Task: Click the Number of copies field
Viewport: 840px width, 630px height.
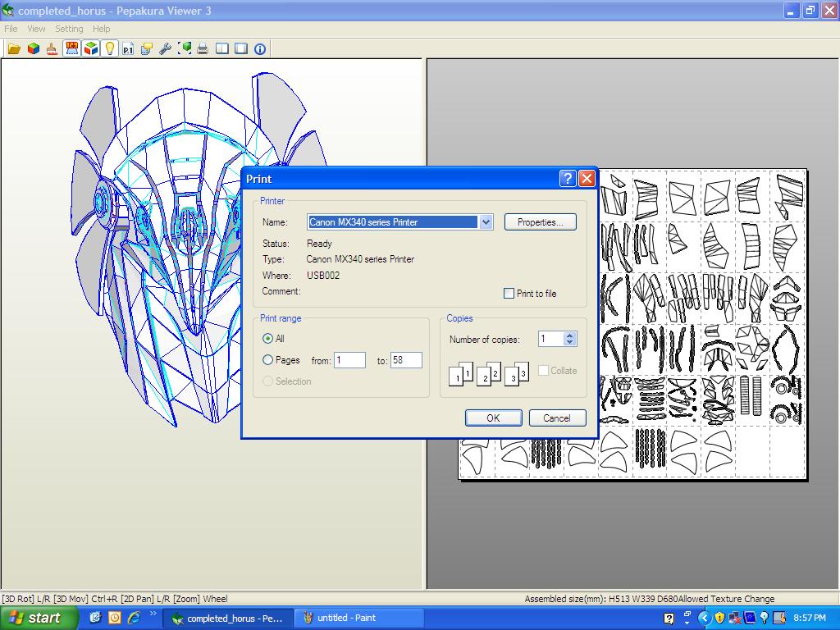Action: click(x=550, y=339)
